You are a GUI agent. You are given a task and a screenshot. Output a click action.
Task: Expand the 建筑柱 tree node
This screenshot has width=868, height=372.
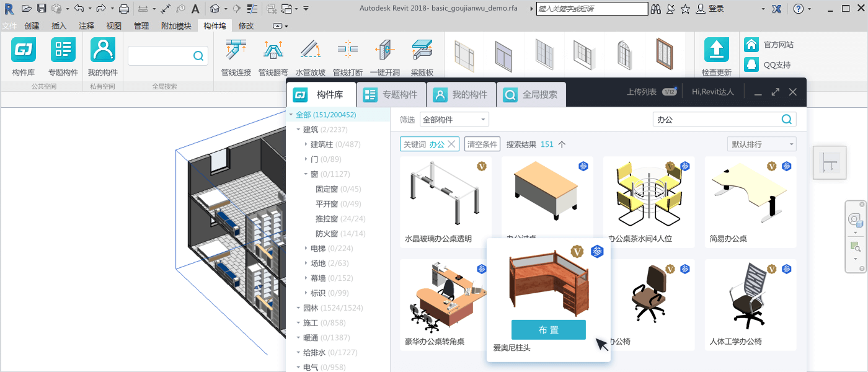coord(306,144)
